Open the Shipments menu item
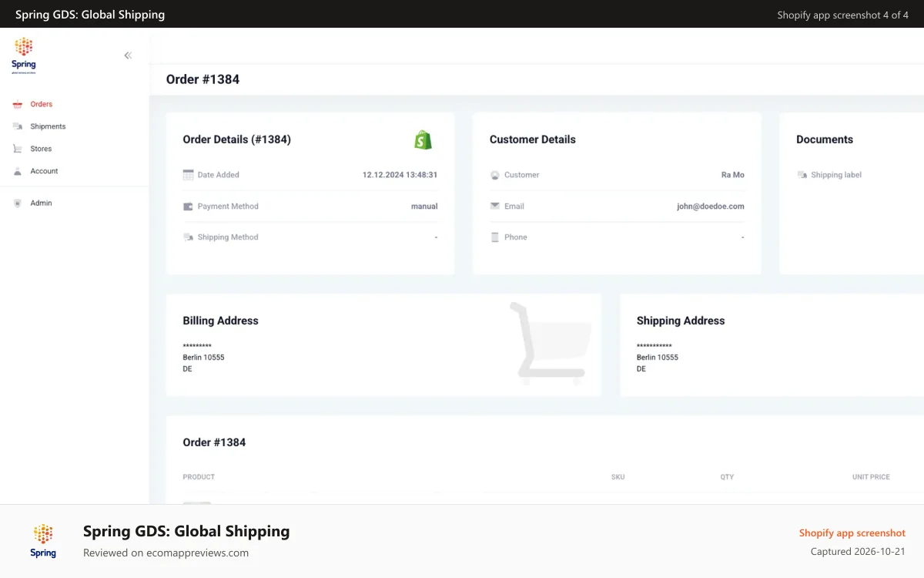Viewport: 924px width, 578px height. click(x=48, y=126)
